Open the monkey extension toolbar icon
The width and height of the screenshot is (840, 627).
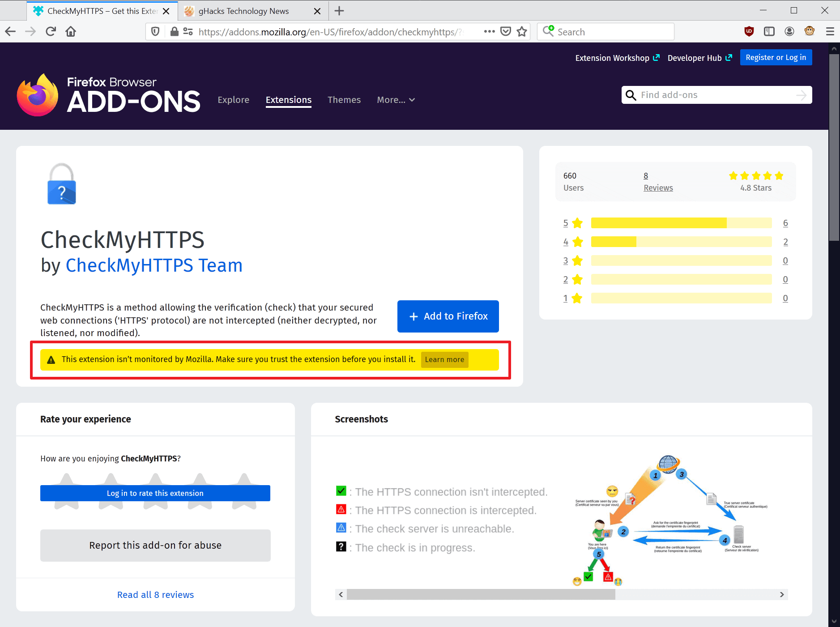810,31
